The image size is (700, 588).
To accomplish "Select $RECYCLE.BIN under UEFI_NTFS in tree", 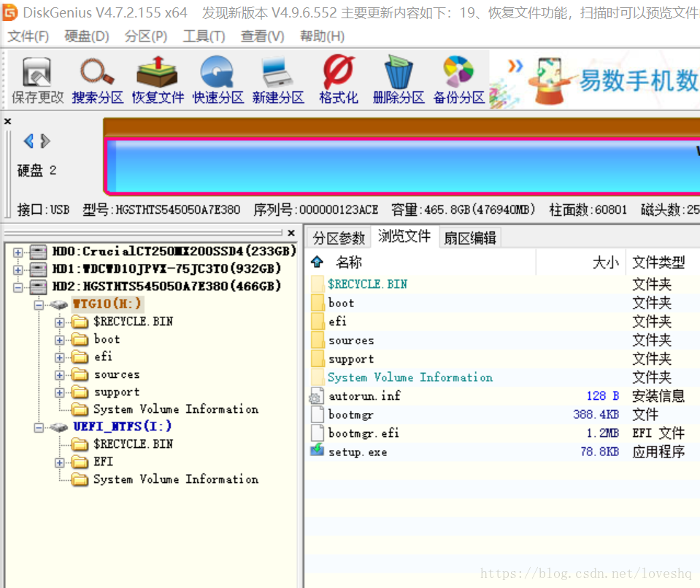I will (x=133, y=444).
